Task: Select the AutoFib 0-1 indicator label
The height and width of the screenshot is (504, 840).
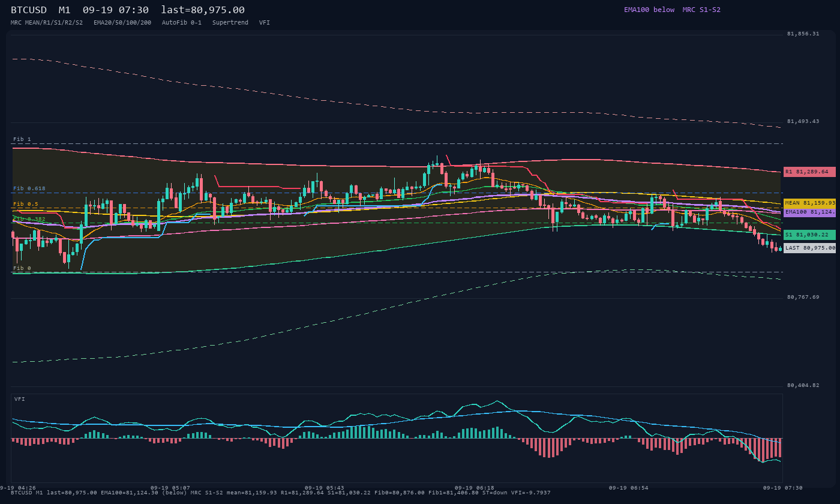Action: (x=182, y=22)
